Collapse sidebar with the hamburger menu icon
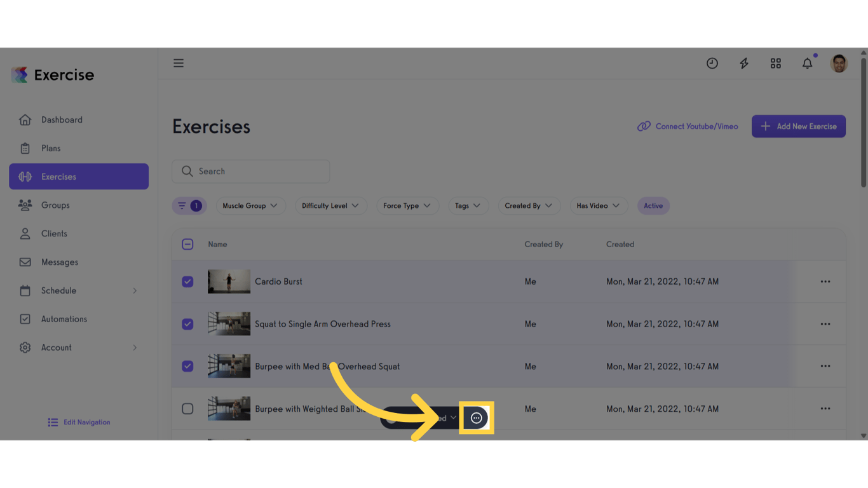Viewport: 868px width, 488px height. pos(179,63)
